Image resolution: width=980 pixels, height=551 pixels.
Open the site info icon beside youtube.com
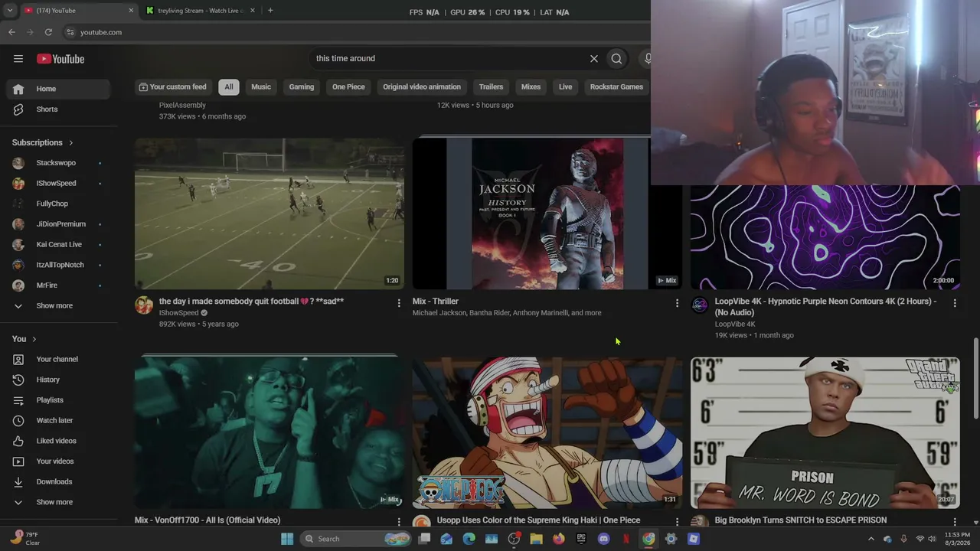(70, 32)
